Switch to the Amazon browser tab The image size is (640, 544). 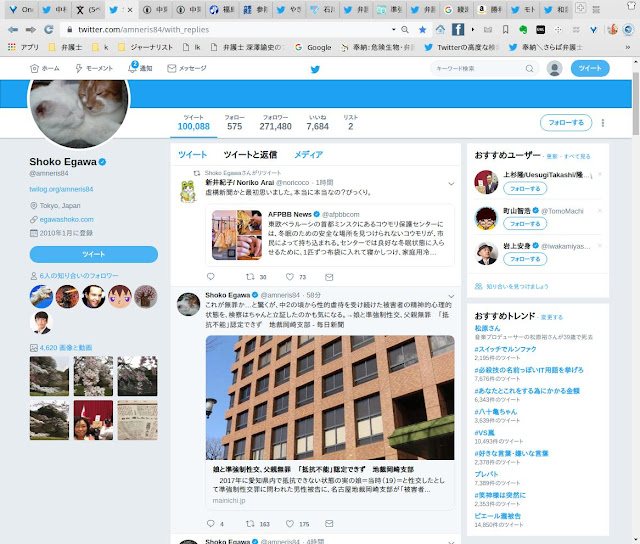click(x=489, y=9)
